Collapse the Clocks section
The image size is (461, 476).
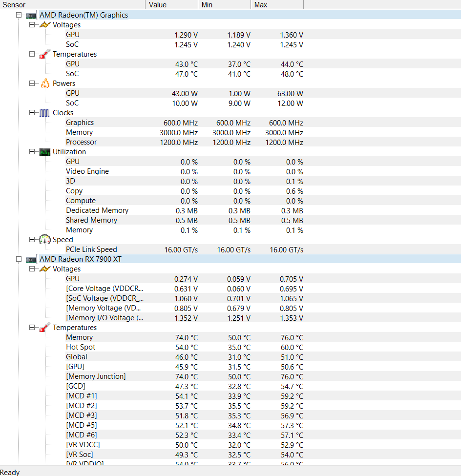pyautogui.click(x=32, y=113)
